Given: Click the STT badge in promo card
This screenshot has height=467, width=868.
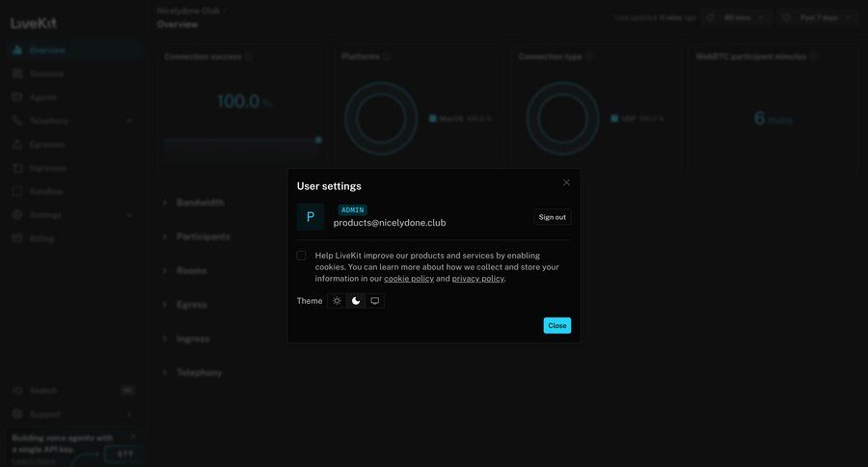Looking at the screenshot, I should (x=125, y=454).
